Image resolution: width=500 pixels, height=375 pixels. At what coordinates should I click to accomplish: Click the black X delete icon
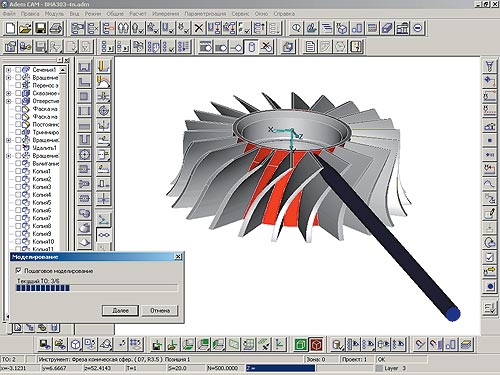199,28
